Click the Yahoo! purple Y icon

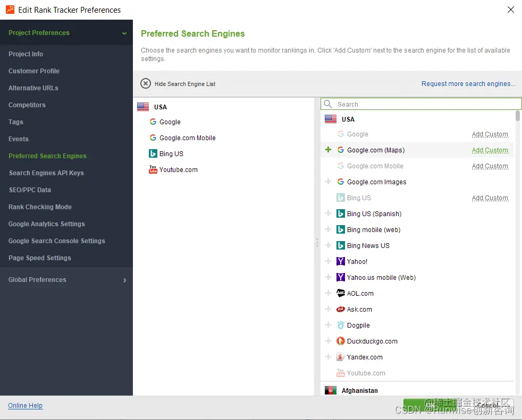point(341,261)
